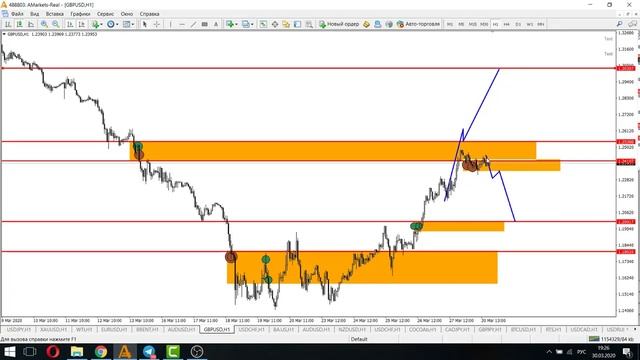Open the Strategy Tester icon
Viewport: 640px width, 360px height.
(309, 24)
